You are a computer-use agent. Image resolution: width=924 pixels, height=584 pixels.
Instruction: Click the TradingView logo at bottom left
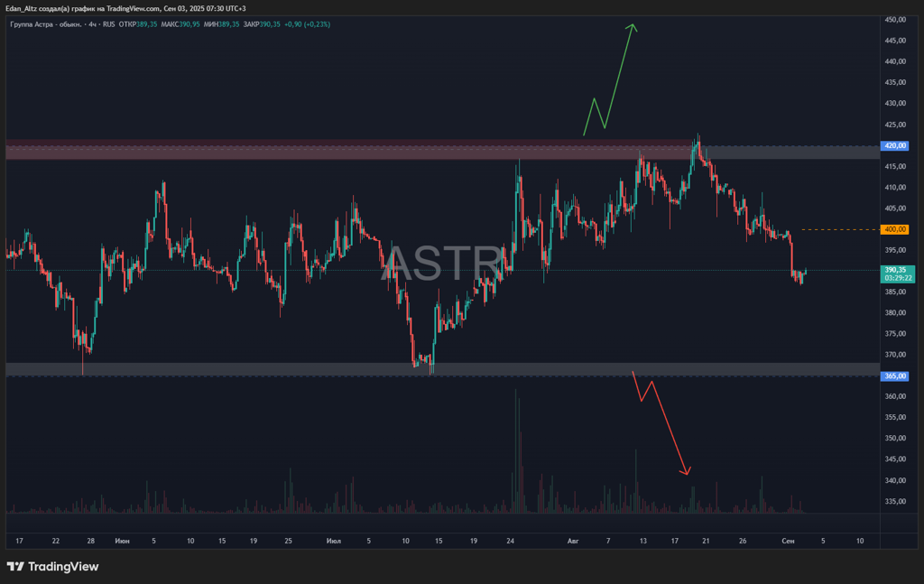point(52,567)
